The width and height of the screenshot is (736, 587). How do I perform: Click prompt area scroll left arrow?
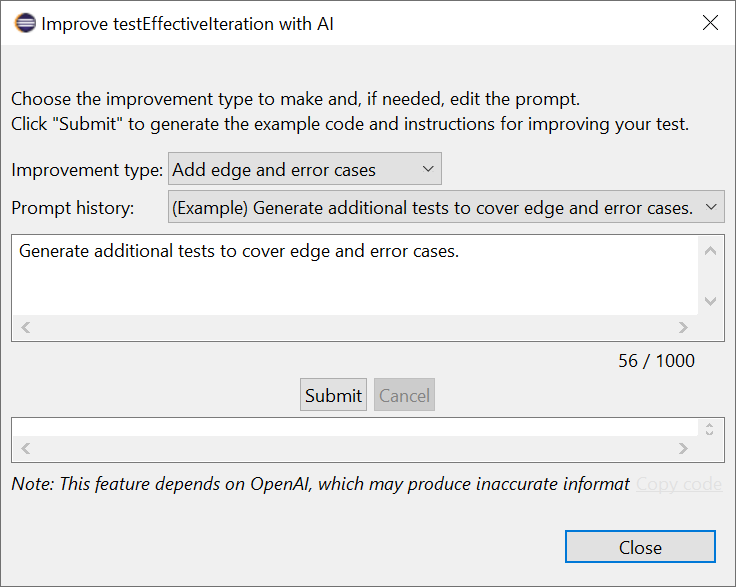pos(26,327)
